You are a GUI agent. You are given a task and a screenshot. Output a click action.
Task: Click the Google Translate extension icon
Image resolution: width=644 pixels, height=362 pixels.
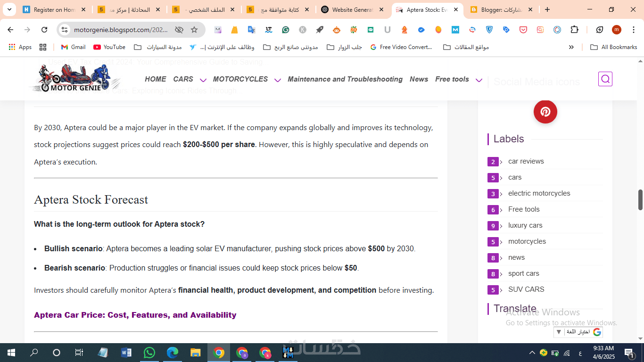(252, 30)
